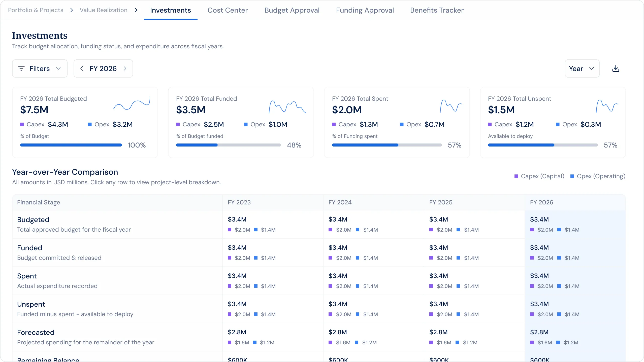644x362 pixels.
Task: Switch to the Funding Approval tab
Action: click(x=365, y=10)
